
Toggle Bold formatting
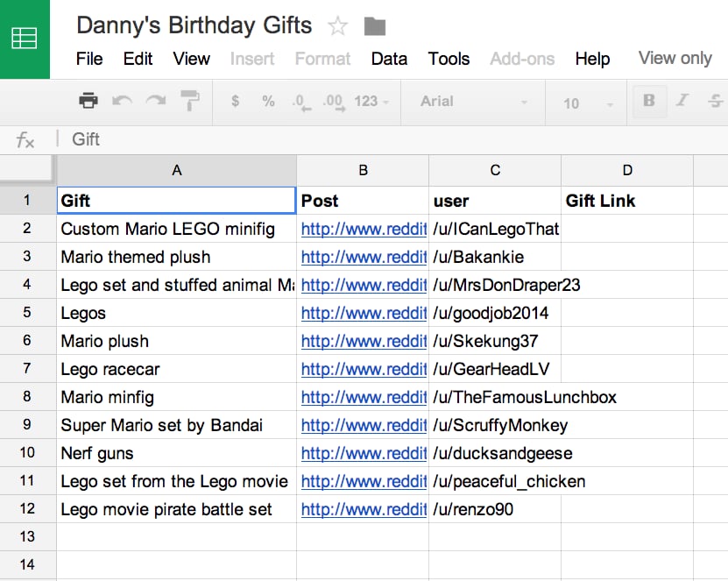pyautogui.click(x=648, y=101)
